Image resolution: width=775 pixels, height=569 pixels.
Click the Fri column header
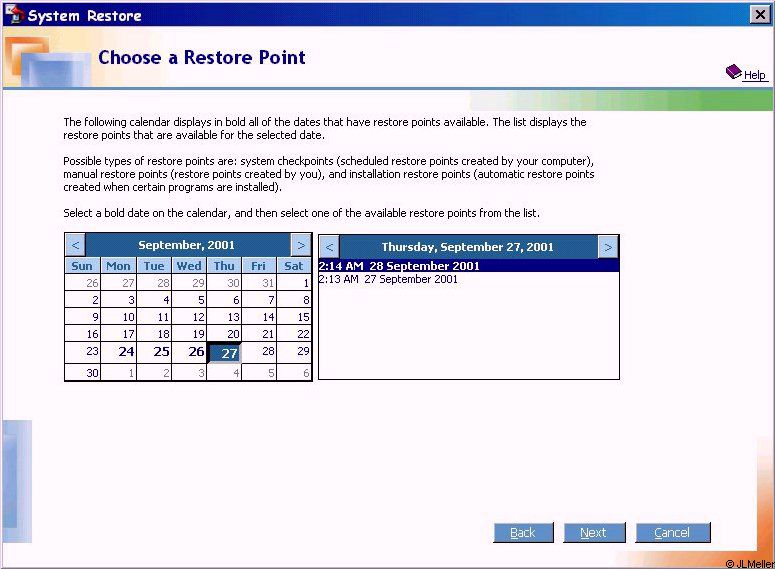[259, 266]
